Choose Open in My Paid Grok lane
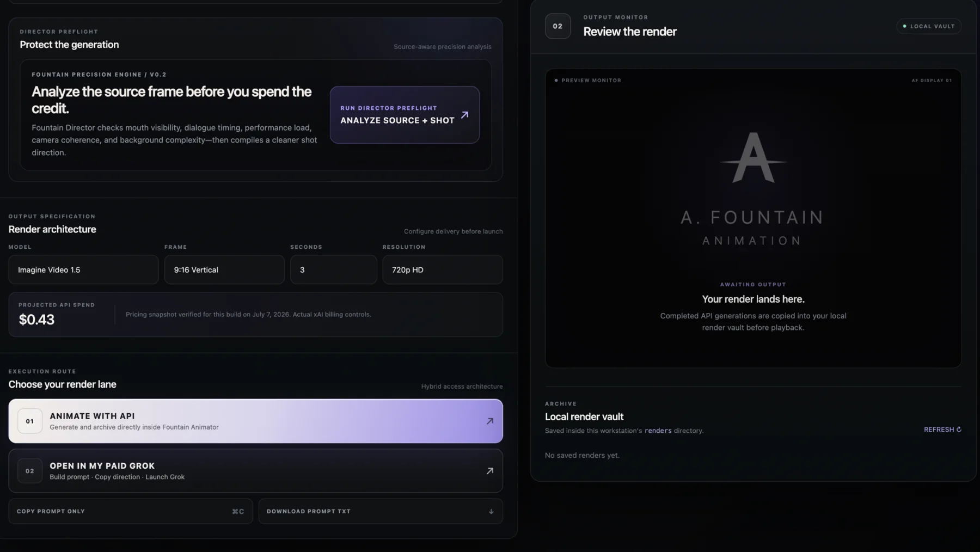This screenshot has height=552, width=980. pyautogui.click(x=255, y=471)
